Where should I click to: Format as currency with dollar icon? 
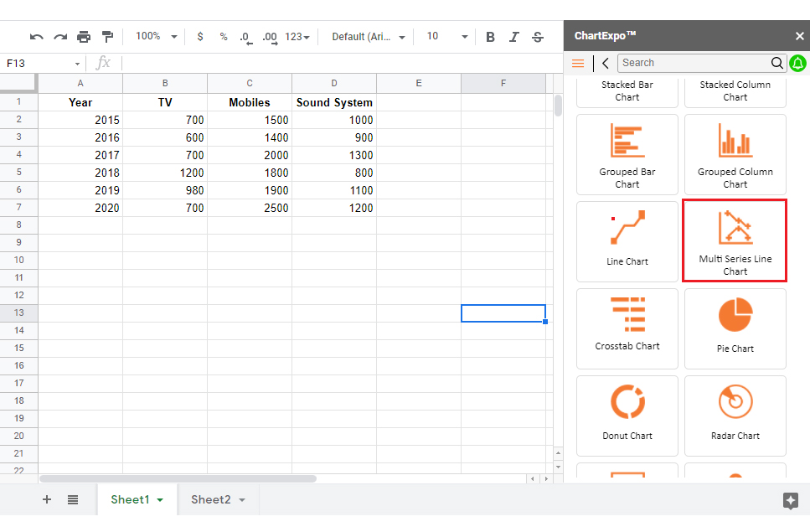point(200,37)
